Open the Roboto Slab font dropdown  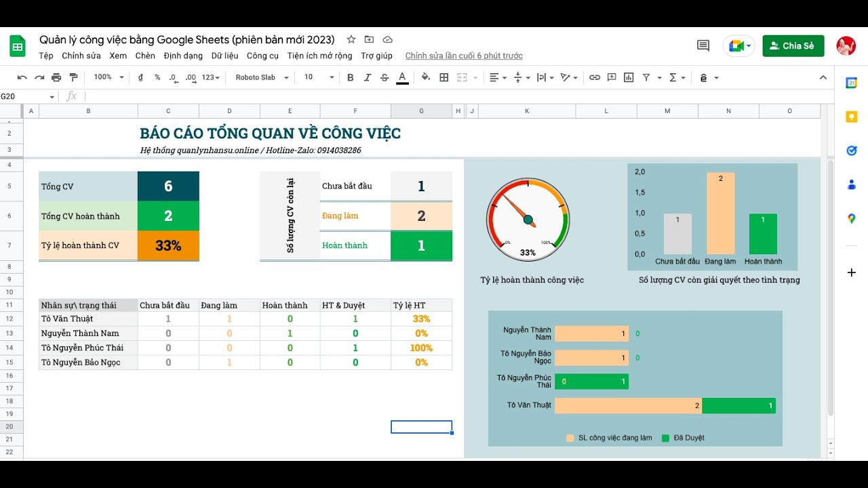tap(262, 77)
